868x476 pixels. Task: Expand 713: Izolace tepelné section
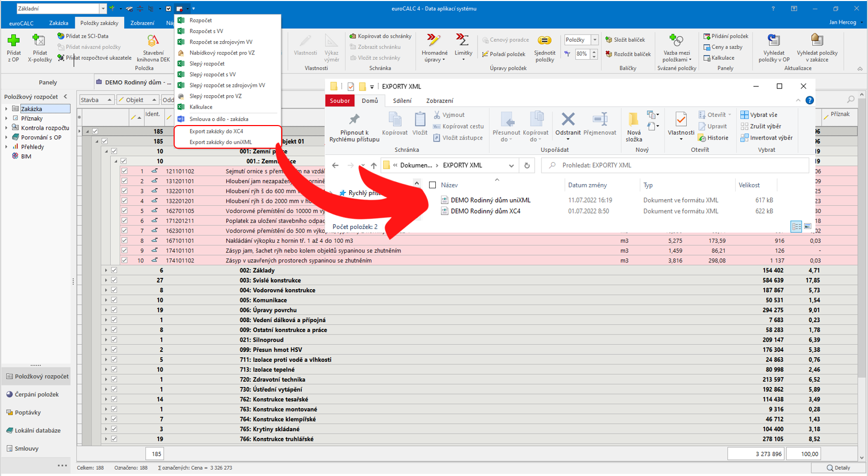106,369
